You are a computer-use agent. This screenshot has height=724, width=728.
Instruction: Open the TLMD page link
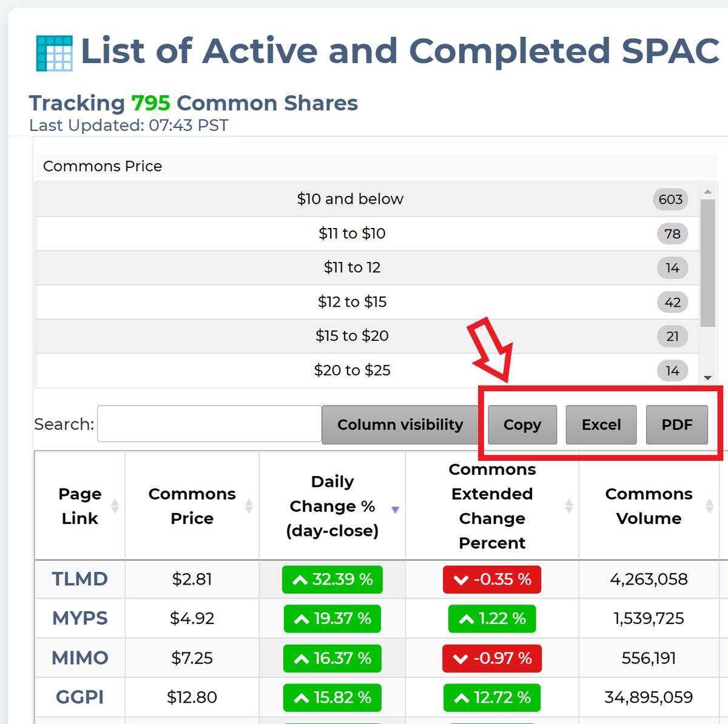79,580
